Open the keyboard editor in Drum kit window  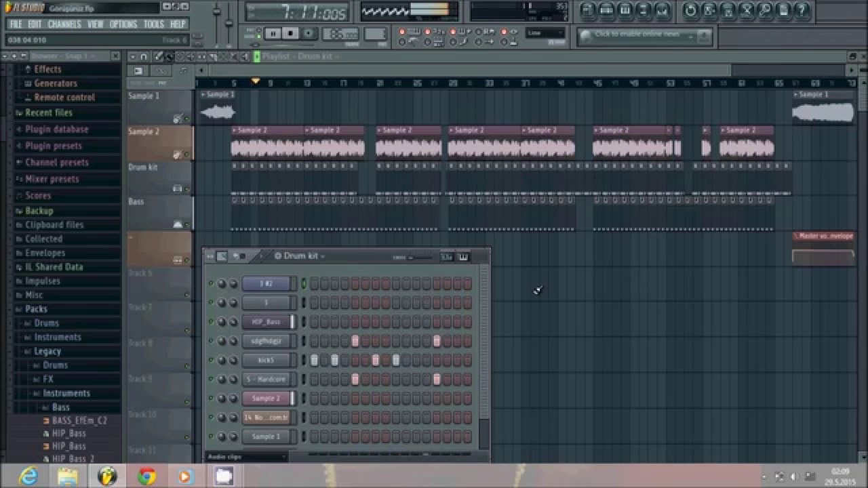coord(463,256)
